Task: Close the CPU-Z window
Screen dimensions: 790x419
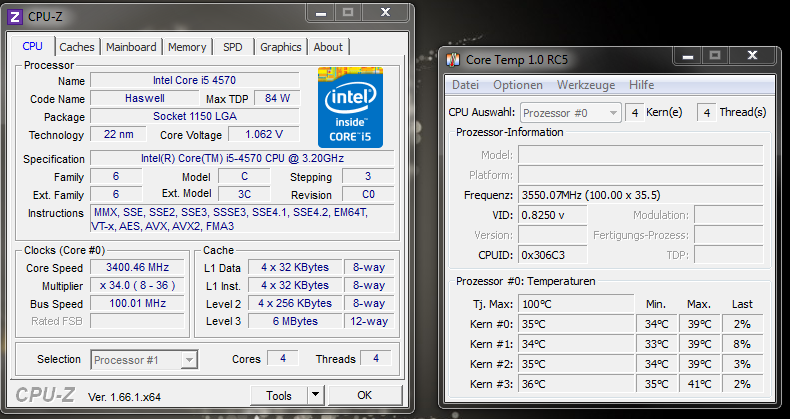Action: [385, 13]
